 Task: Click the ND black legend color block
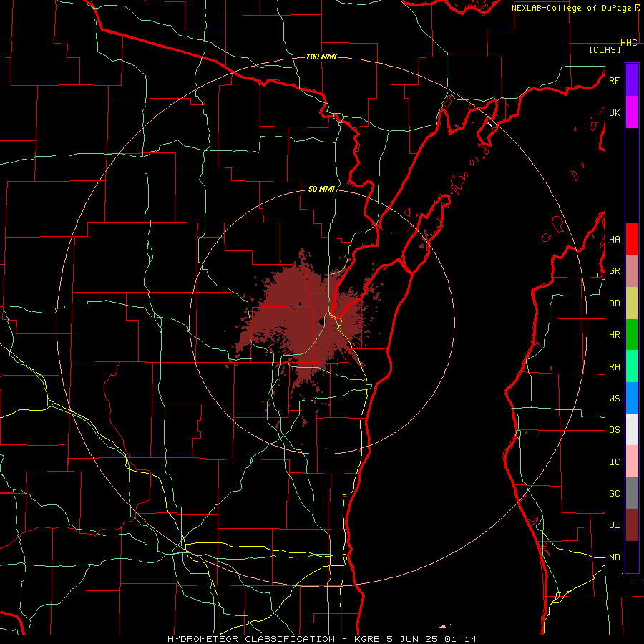[x=632, y=557]
